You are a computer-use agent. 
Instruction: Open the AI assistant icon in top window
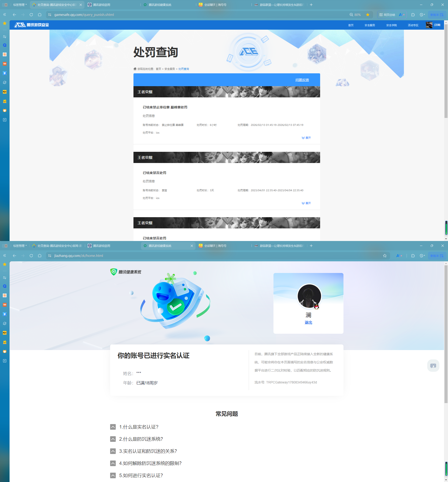coord(402,15)
